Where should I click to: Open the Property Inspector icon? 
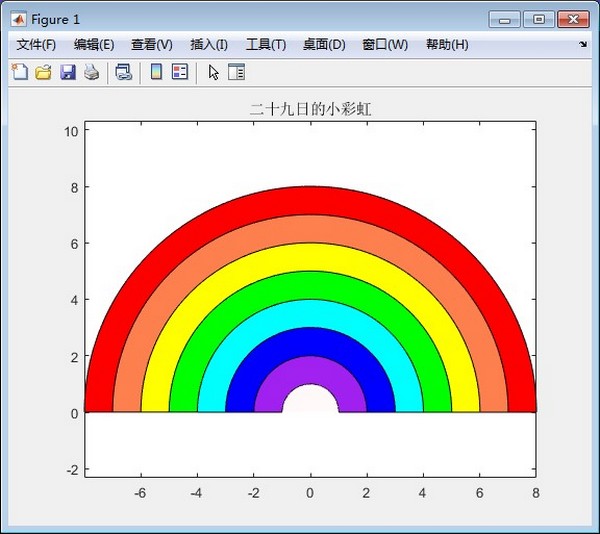pos(236,72)
